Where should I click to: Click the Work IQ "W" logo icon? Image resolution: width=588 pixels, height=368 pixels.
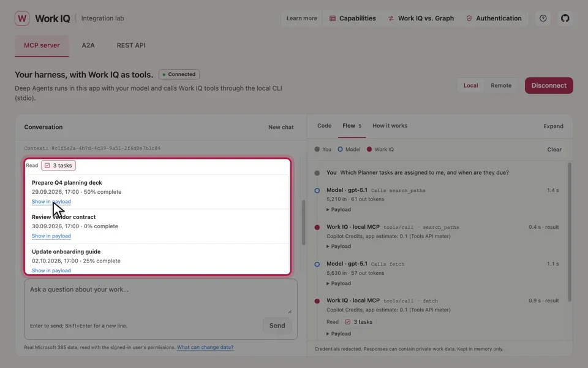[x=22, y=18]
